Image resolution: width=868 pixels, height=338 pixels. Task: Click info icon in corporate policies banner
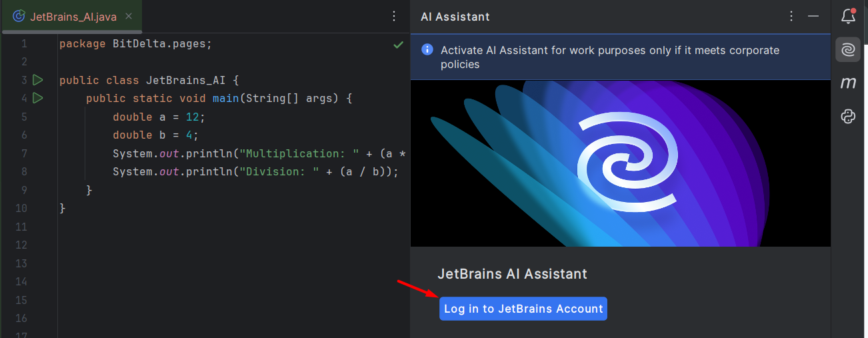pos(427,50)
